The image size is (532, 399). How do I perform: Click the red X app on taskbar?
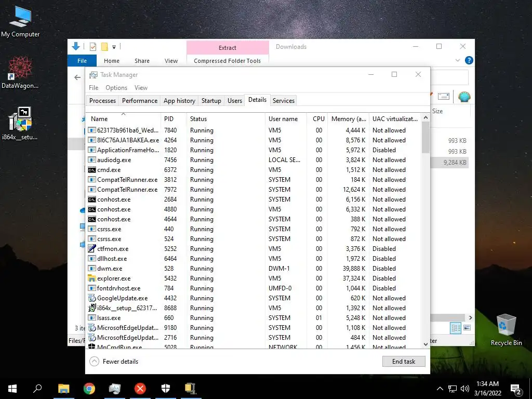pos(140,389)
